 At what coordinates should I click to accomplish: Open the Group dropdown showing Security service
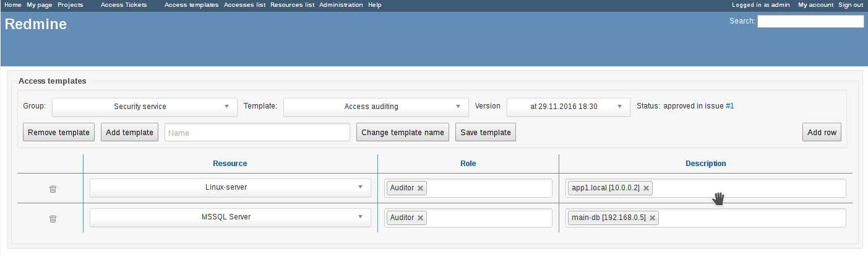pos(145,107)
